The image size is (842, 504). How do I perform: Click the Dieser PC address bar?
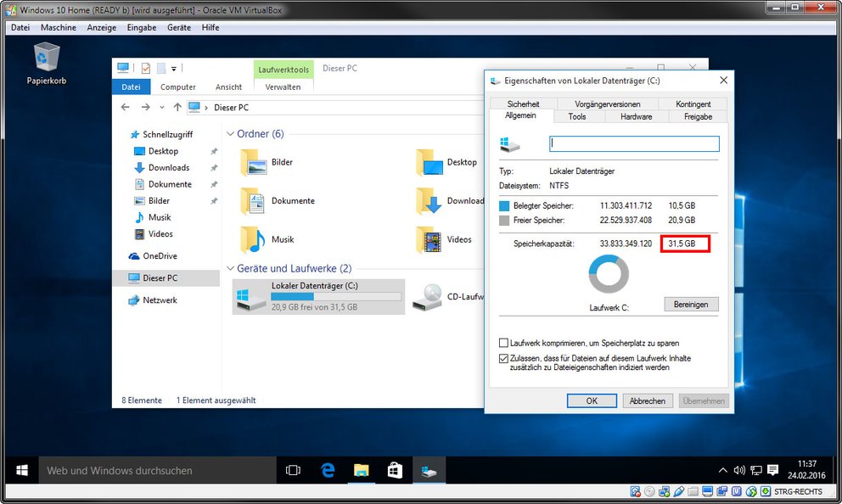[x=335, y=108]
